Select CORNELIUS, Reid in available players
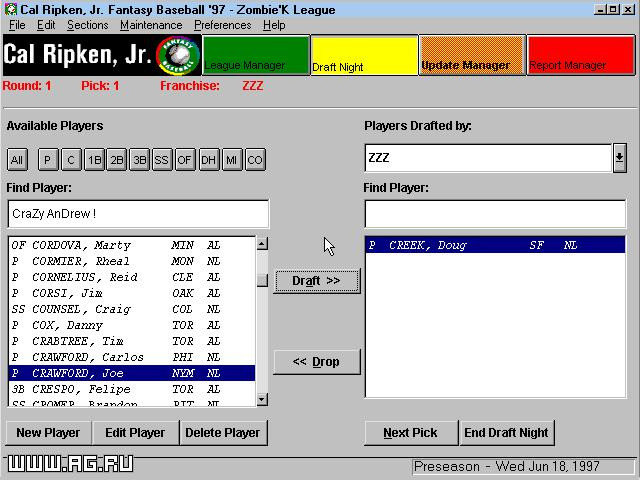Image resolution: width=640 pixels, height=480 pixels. [132, 277]
